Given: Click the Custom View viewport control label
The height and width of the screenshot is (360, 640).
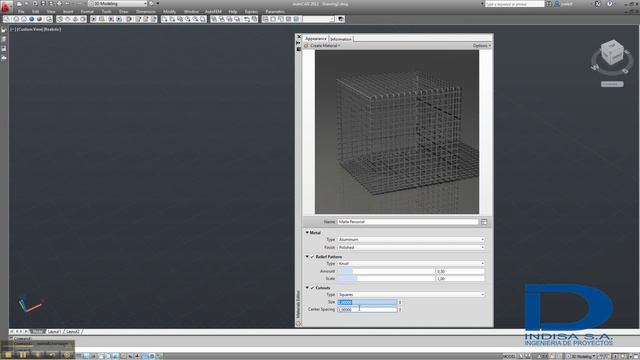Looking at the screenshot, I should 30,29.
